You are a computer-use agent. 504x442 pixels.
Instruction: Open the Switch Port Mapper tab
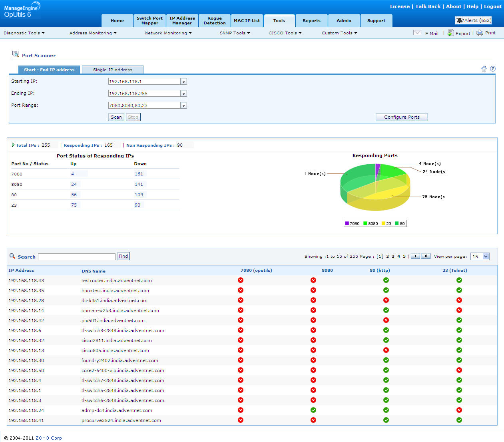click(149, 21)
